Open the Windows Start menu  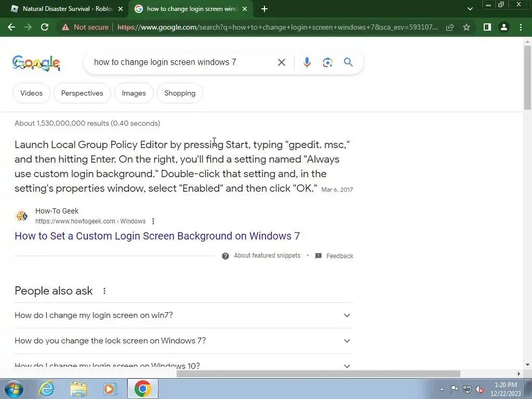(14, 389)
